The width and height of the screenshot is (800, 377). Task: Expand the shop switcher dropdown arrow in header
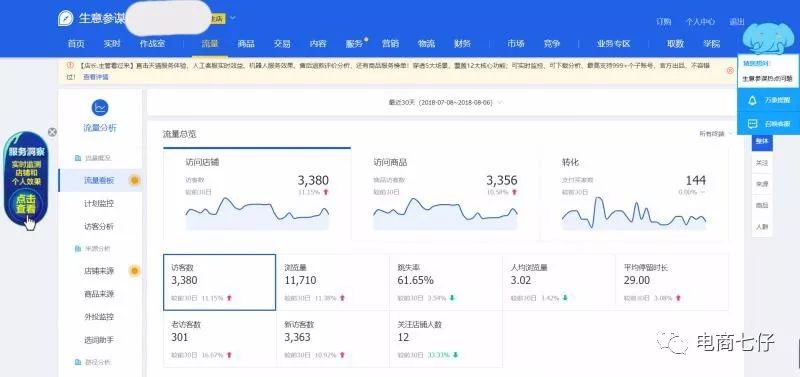point(233,18)
